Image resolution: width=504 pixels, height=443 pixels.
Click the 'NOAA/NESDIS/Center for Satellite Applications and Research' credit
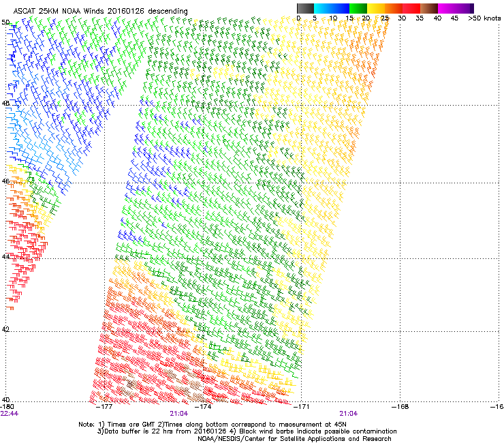pyautogui.click(x=294, y=439)
